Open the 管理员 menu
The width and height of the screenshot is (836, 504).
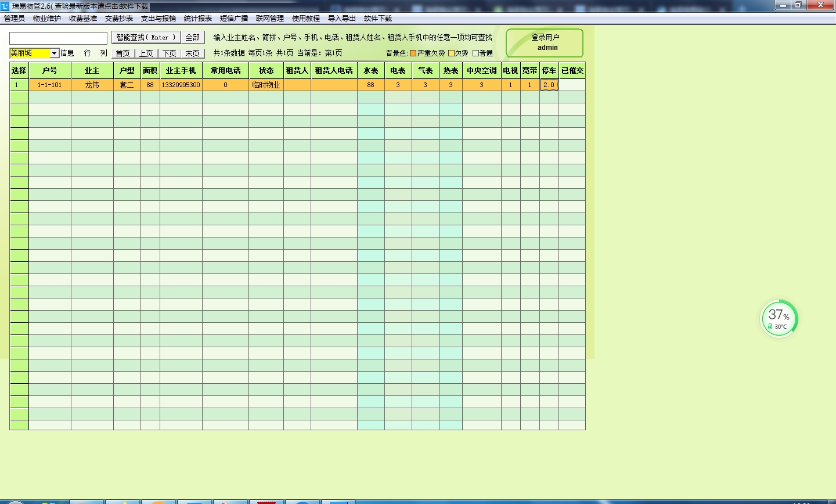[x=15, y=19]
